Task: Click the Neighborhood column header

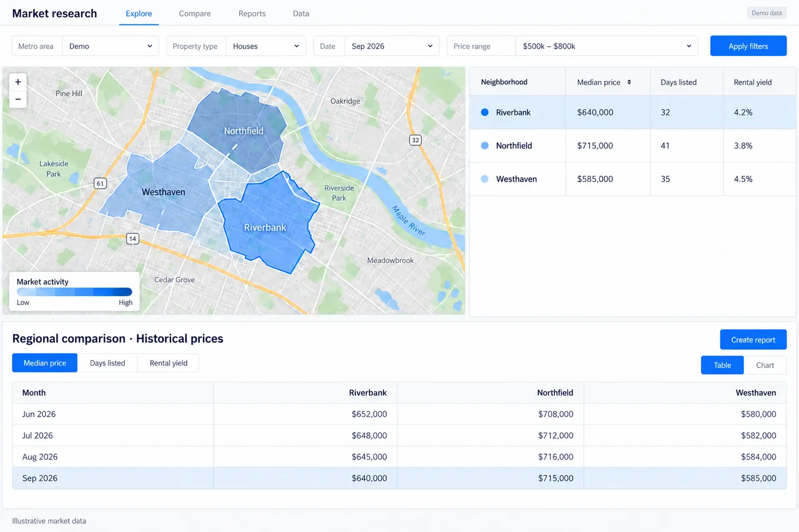Action: 504,82
